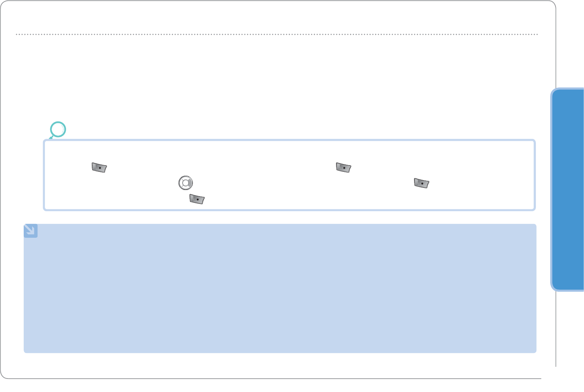The image size is (584, 392).
Task: Click the gray vertical line below the blue tab
Action: point(556,328)
